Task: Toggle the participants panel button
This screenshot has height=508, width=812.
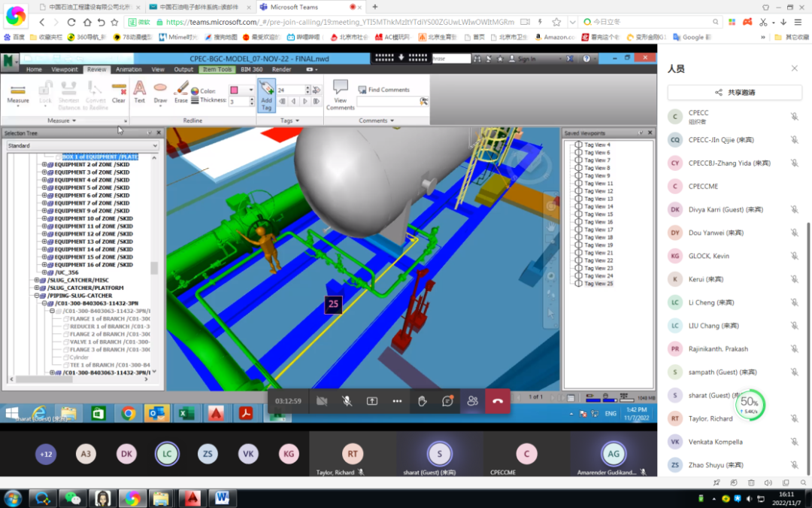Action: coord(472,401)
